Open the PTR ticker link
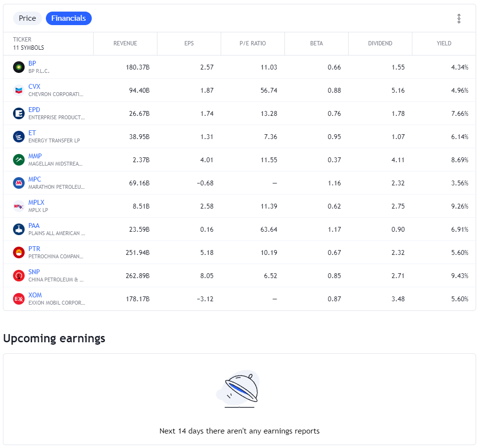The width and height of the screenshot is (494, 448). [34, 249]
